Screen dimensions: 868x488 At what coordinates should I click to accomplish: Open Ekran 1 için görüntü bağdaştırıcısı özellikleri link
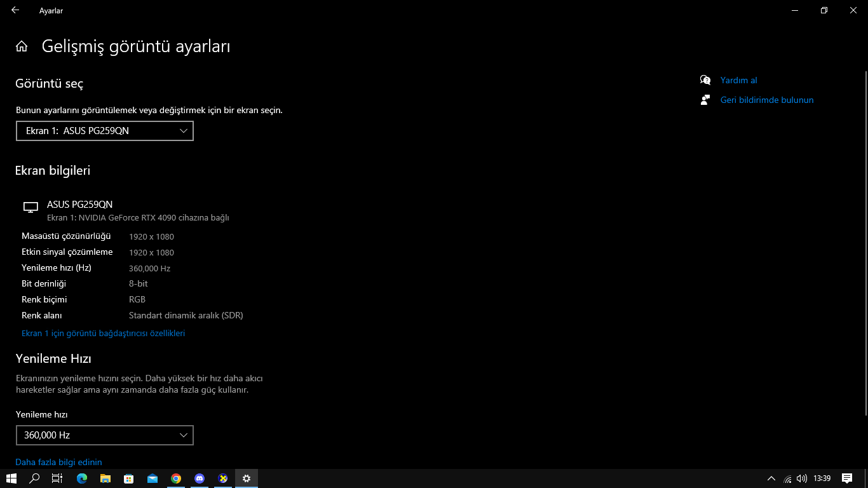coord(104,333)
